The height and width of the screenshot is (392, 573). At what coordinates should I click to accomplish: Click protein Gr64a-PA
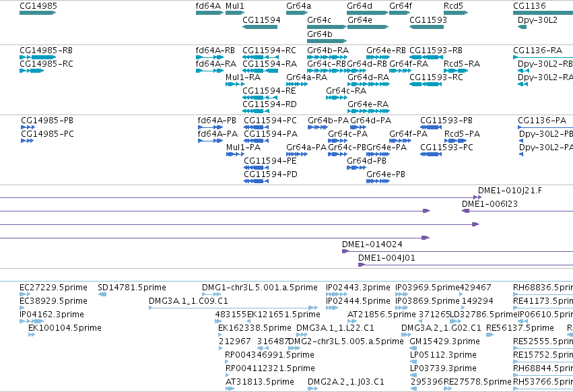pos(297,154)
